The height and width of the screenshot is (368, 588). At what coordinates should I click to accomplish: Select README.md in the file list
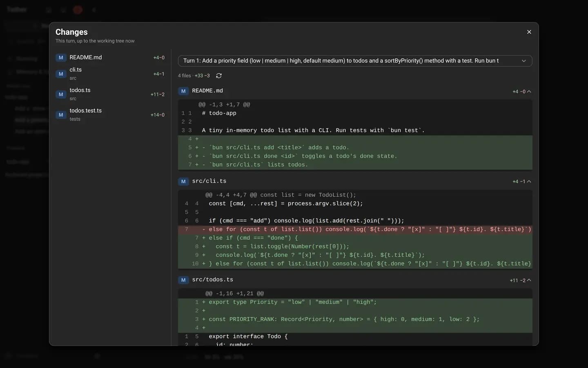[110, 58]
